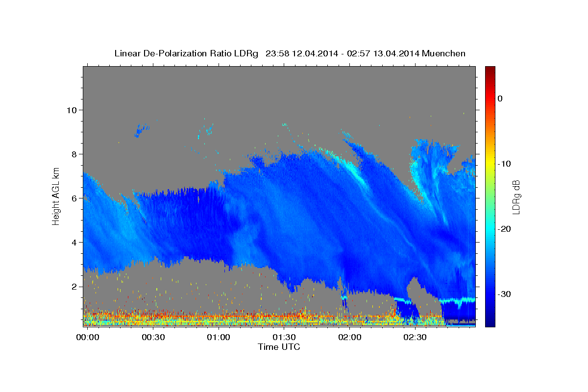Click the '01:30' time tick label

click(x=284, y=338)
